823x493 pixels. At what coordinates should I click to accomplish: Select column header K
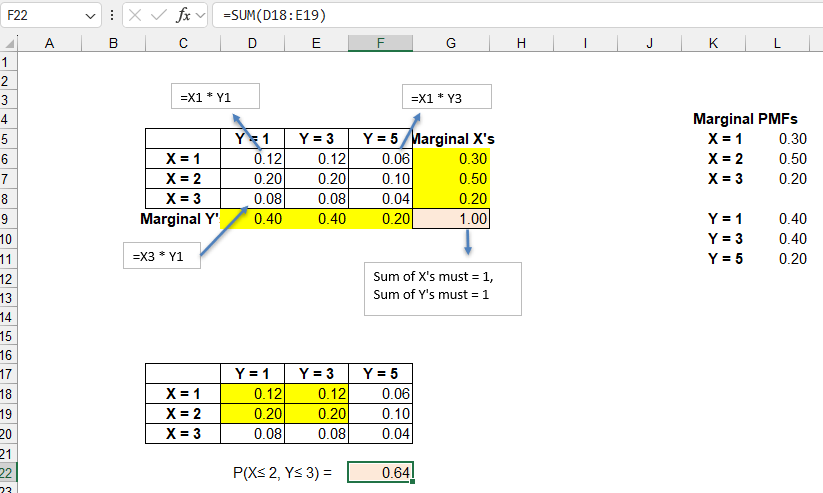click(x=712, y=43)
